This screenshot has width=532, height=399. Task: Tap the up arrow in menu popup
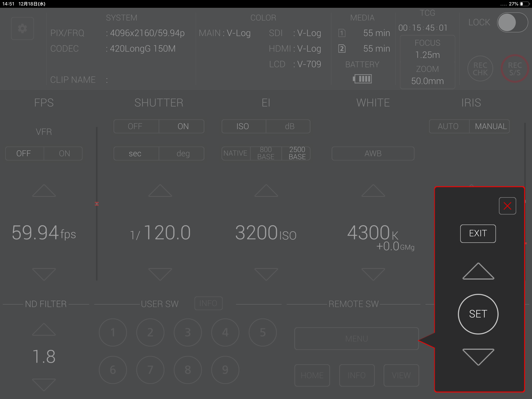[478, 271]
